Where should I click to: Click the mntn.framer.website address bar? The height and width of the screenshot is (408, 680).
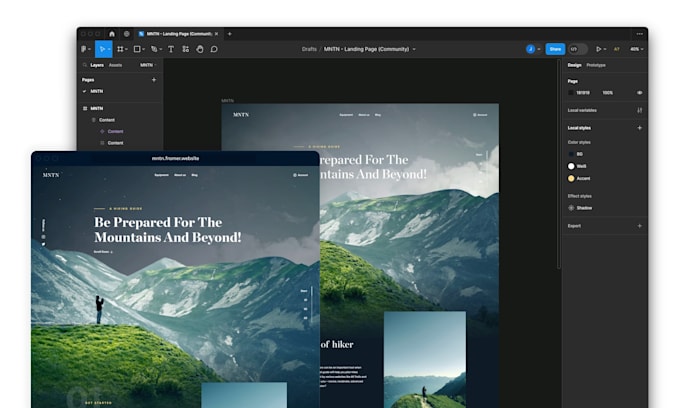[175, 158]
